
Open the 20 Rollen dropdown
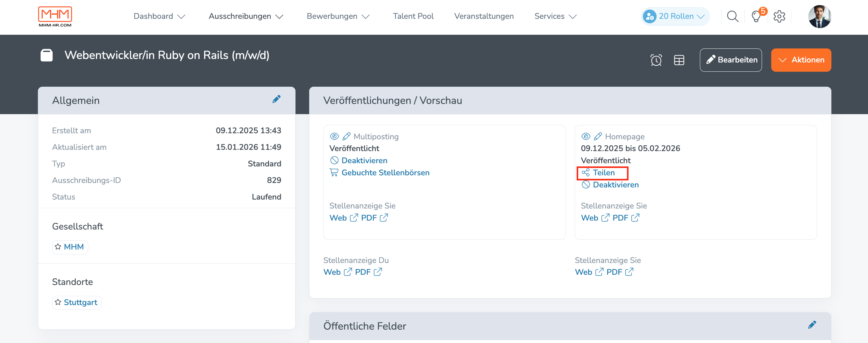(675, 16)
